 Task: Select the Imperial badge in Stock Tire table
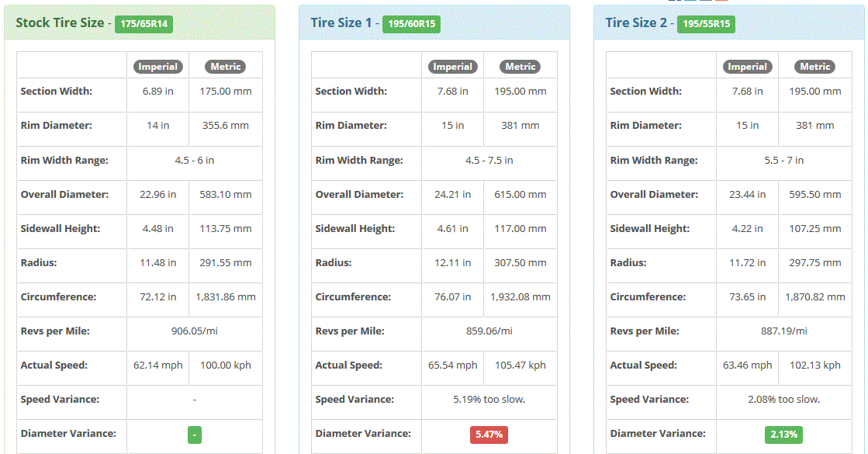click(157, 67)
